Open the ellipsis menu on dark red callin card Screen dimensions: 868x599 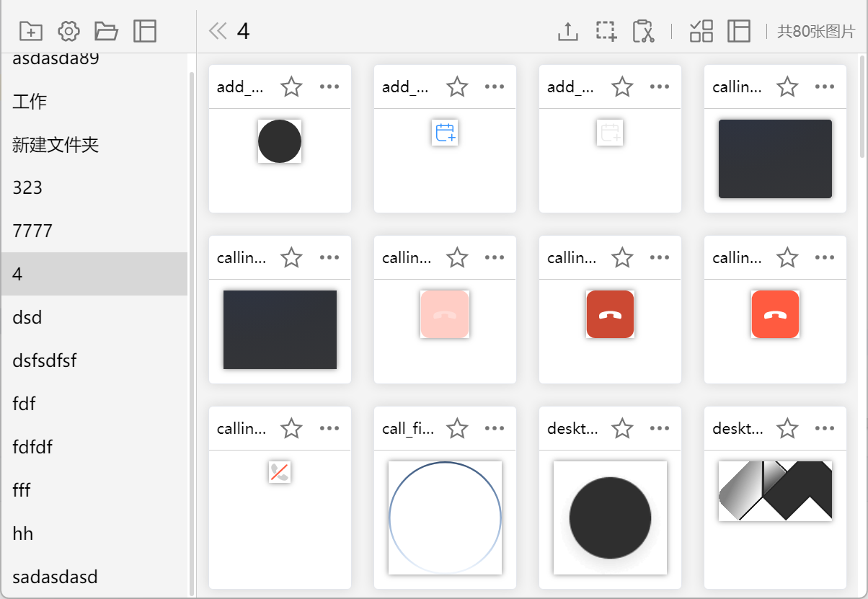pyautogui.click(x=660, y=257)
